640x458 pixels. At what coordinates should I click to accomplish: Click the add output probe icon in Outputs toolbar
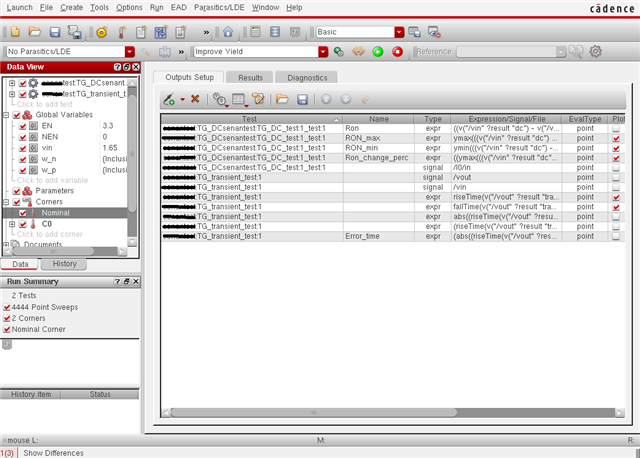click(169, 99)
